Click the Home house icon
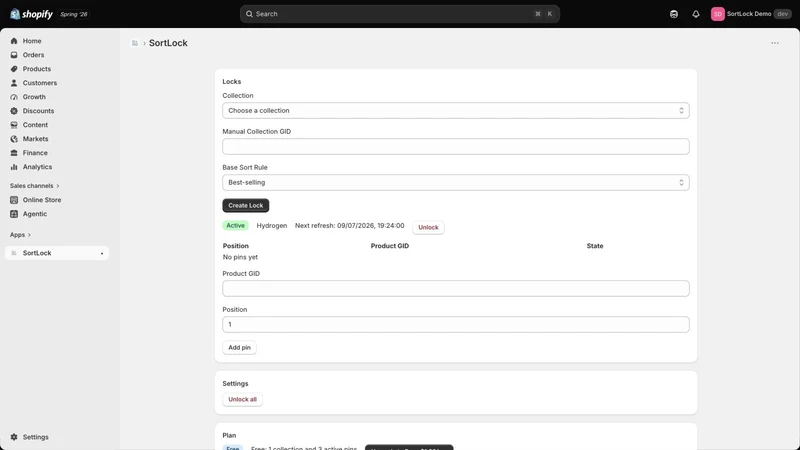 14,41
